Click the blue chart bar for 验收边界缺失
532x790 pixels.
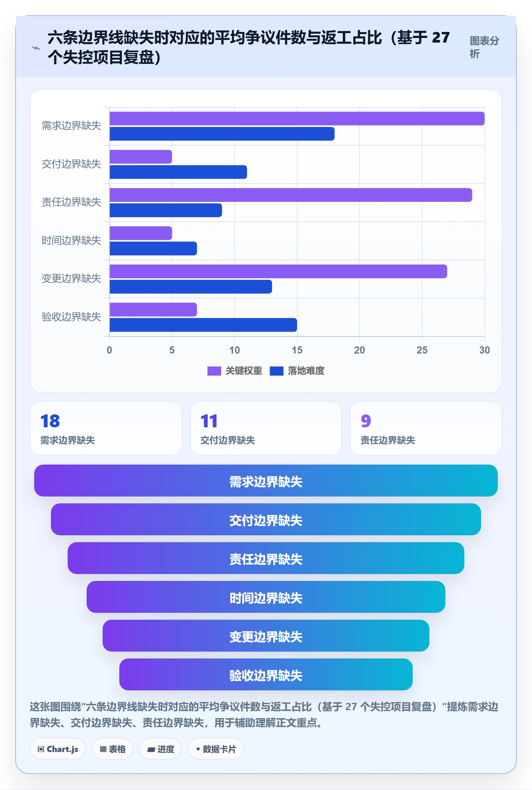203,325
